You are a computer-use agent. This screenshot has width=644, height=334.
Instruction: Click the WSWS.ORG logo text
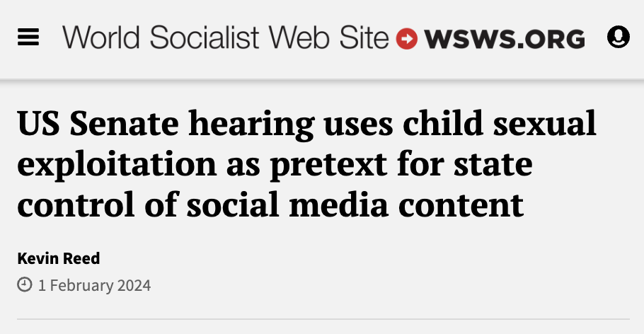(x=505, y=38)
